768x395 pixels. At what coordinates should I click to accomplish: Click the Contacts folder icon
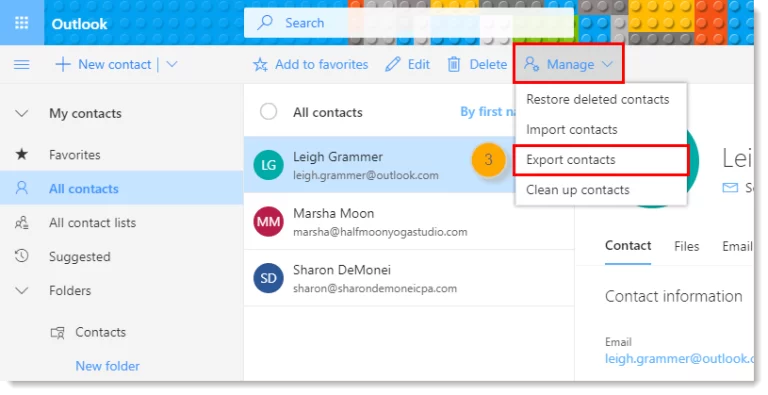tap(58, 333)
